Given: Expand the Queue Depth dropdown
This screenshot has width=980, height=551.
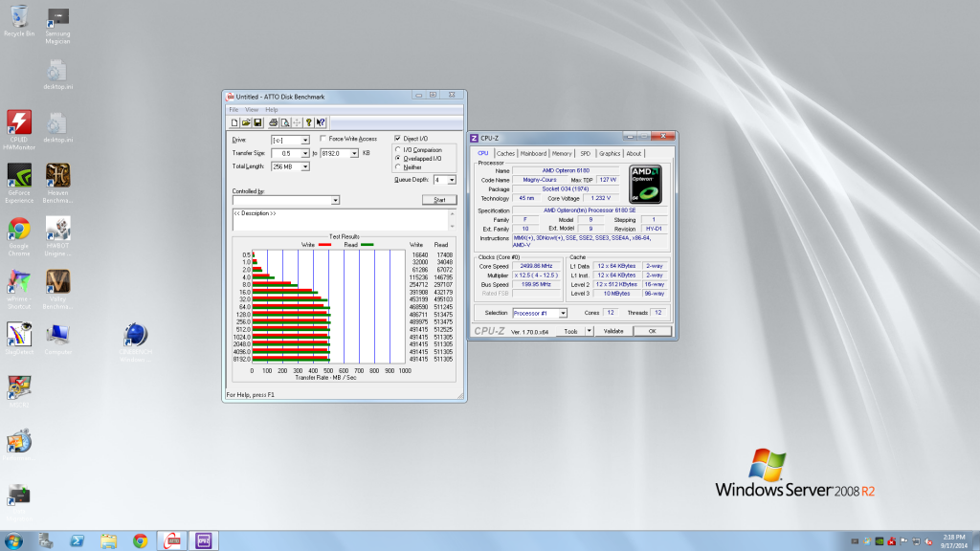Looking at the screenshot, I should point(452,179).
